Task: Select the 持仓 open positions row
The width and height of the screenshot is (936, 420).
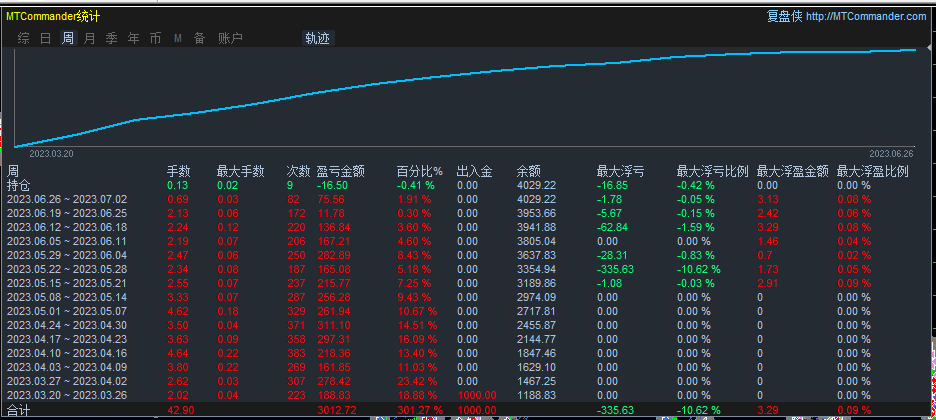Action: [x=467, y=186]
